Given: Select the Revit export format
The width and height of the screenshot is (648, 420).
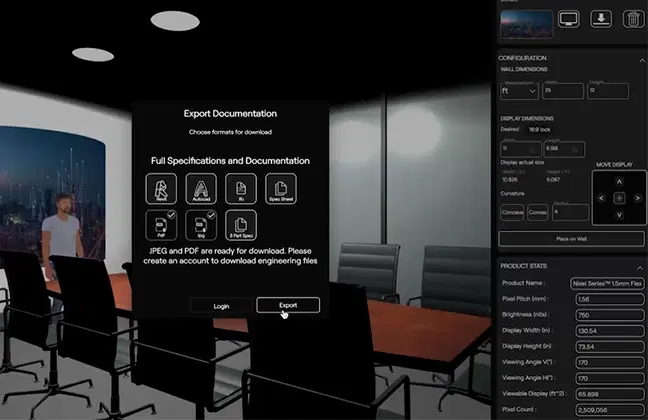Looking at the screenshot, I should tap(161, 189).
